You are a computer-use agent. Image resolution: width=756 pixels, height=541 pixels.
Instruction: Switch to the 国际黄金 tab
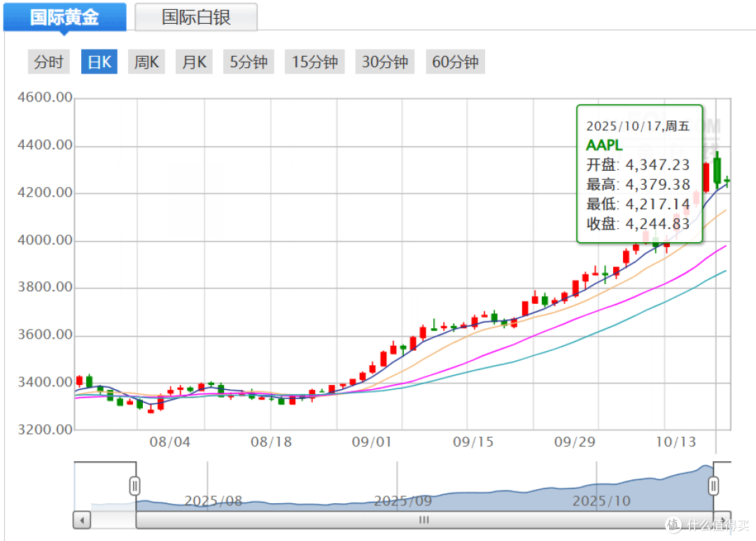[x=64, y=17]
